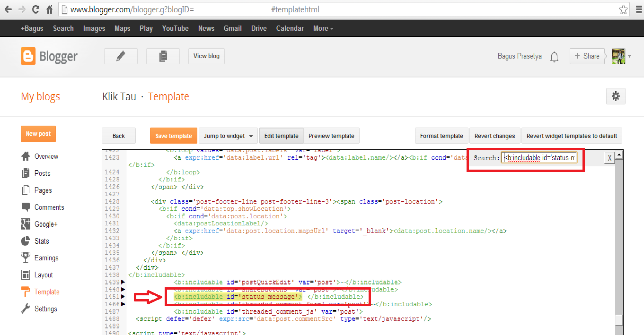Switch to Edit template tab
The height and width of the screenshot is (335, 644).
pos(282,136)
